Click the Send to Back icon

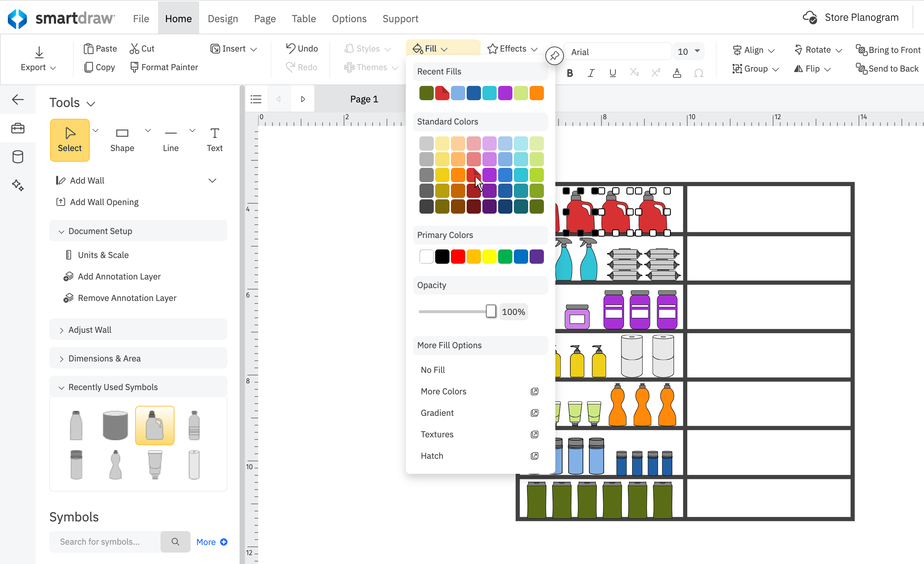(861, 69)
